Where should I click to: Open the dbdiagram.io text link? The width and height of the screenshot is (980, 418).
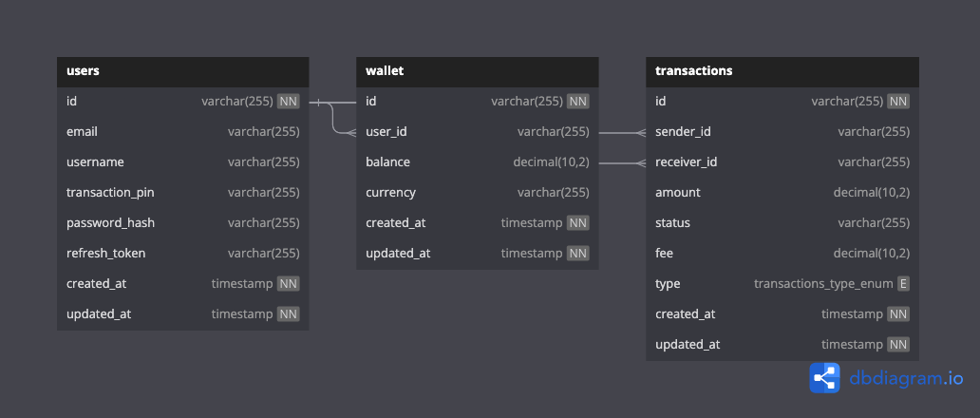906,378
